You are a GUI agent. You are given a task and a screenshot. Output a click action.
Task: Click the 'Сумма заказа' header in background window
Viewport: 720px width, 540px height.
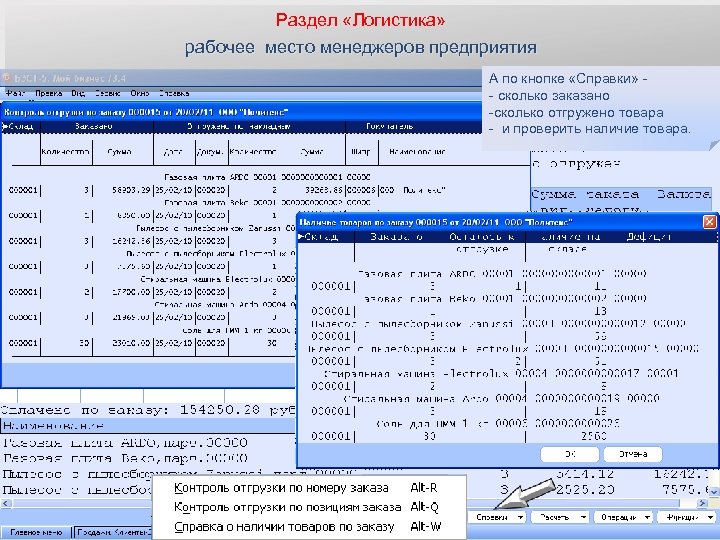(x=585, y=194)
